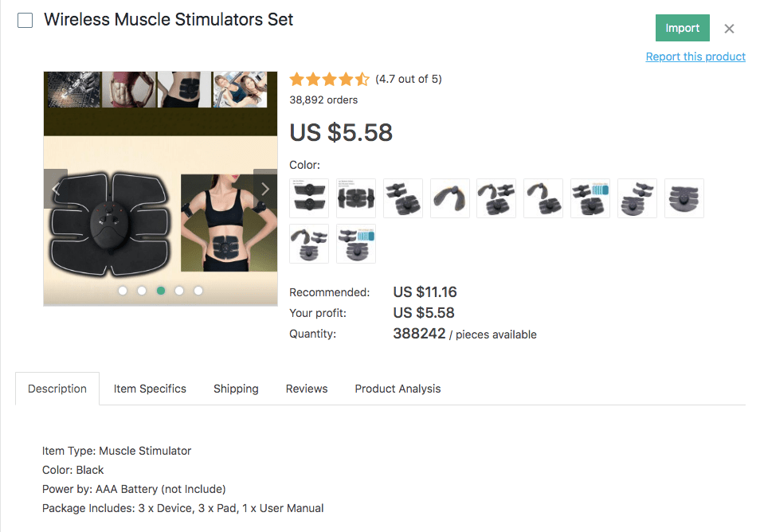Viewport: 760px width, 532px height.
Task: Select the second variant in second row
Action: tap(356, 244)
